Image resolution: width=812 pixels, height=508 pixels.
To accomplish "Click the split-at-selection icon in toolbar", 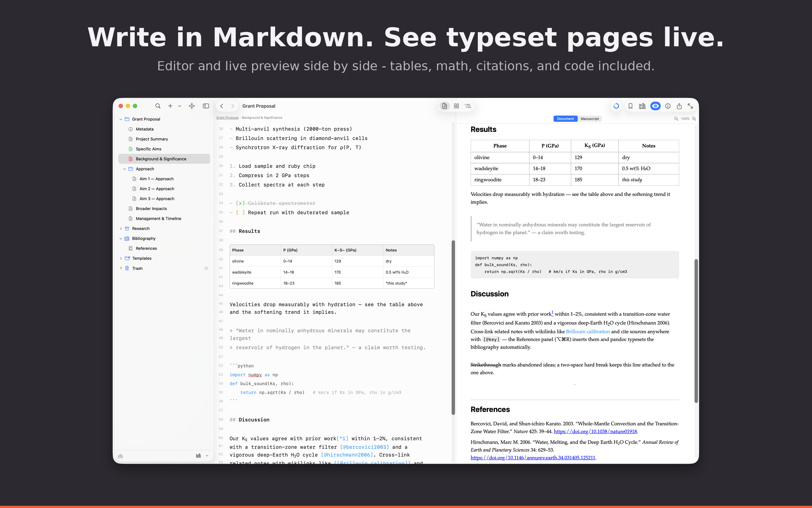I will [192, 106].
